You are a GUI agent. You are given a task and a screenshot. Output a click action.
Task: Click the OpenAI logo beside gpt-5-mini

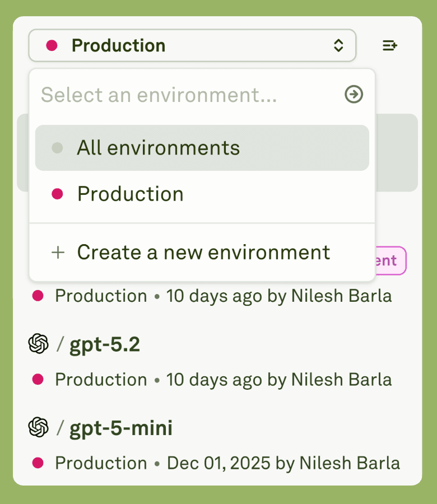coord(38,428)
